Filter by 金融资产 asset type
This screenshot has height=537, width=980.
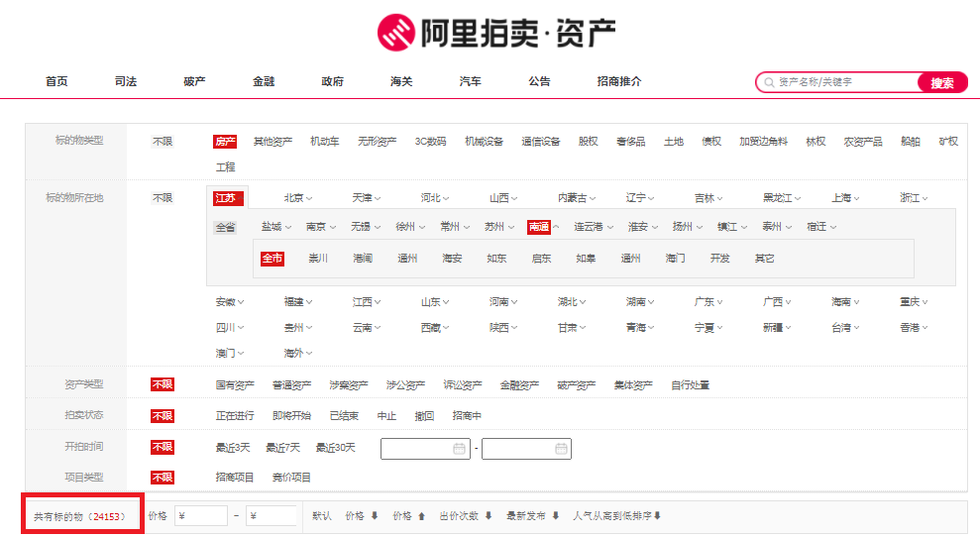tap(519, 385)
